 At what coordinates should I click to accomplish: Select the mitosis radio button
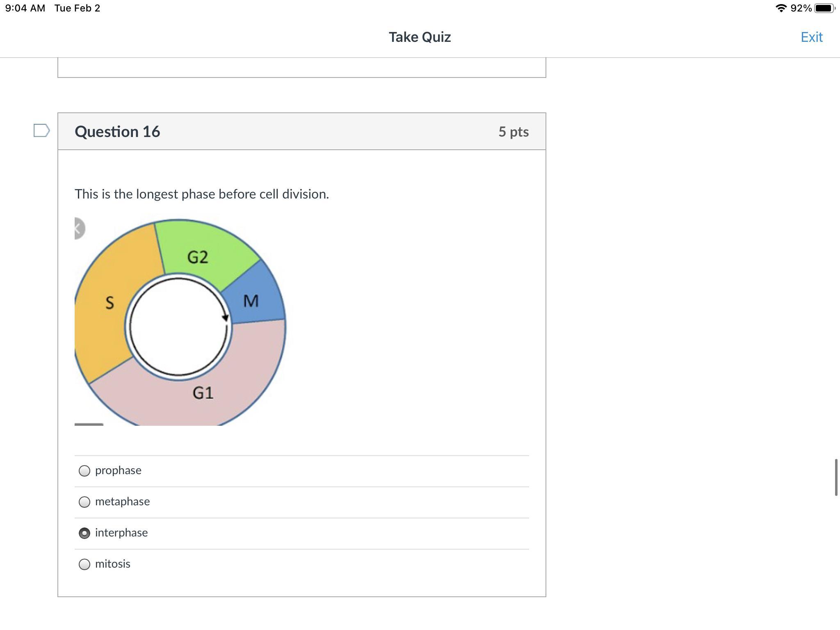pos(84,564)
